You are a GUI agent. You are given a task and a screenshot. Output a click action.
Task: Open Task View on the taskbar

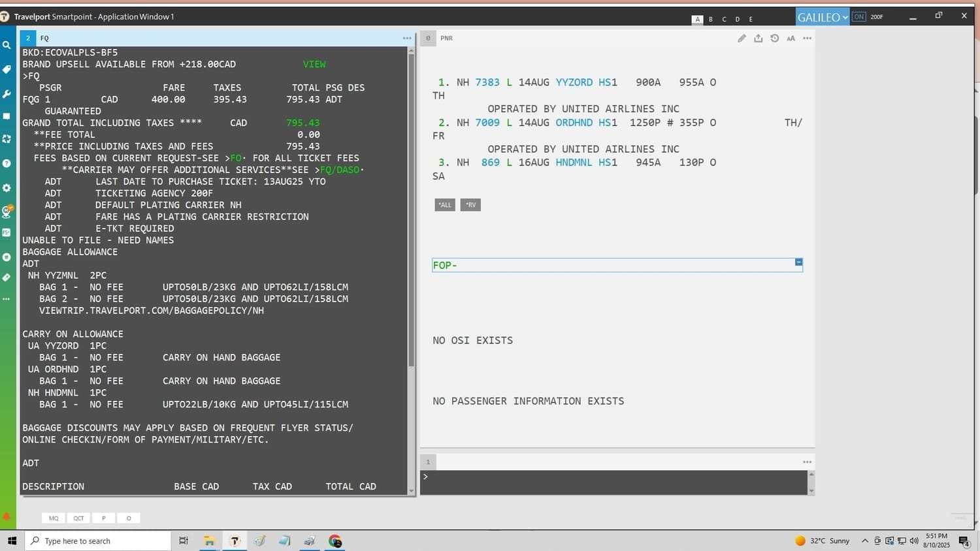pos(184,541)
